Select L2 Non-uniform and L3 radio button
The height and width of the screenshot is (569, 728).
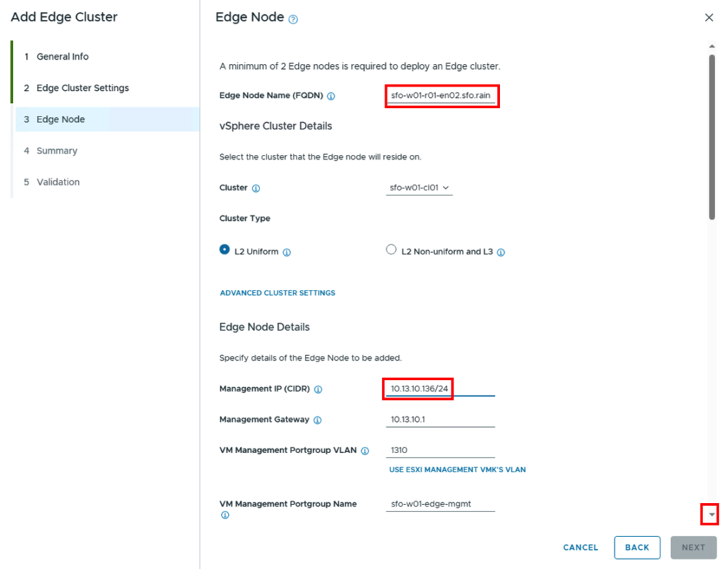[x=392, y=249]
